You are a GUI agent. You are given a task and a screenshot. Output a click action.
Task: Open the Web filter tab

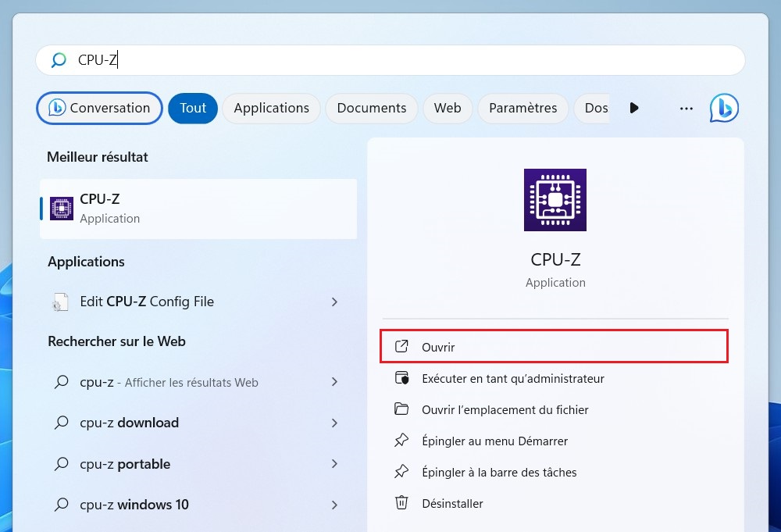pyautogui.click(x=448, y=108)
